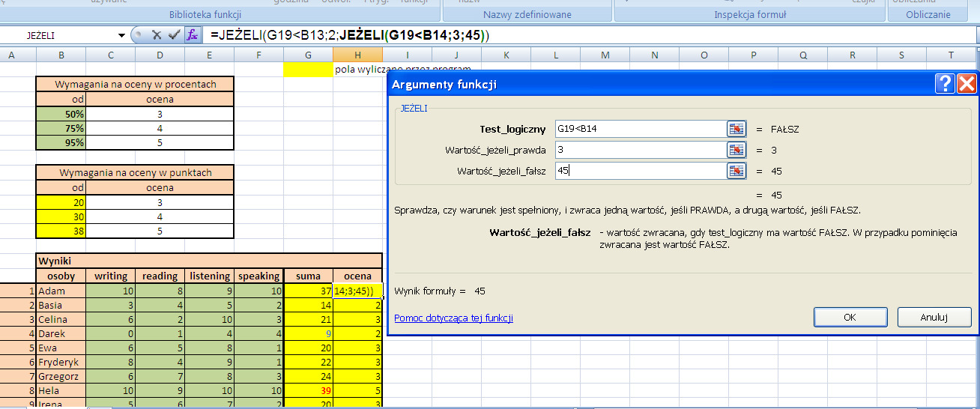Click the 'osoby' column heading cell

point(61,276)
